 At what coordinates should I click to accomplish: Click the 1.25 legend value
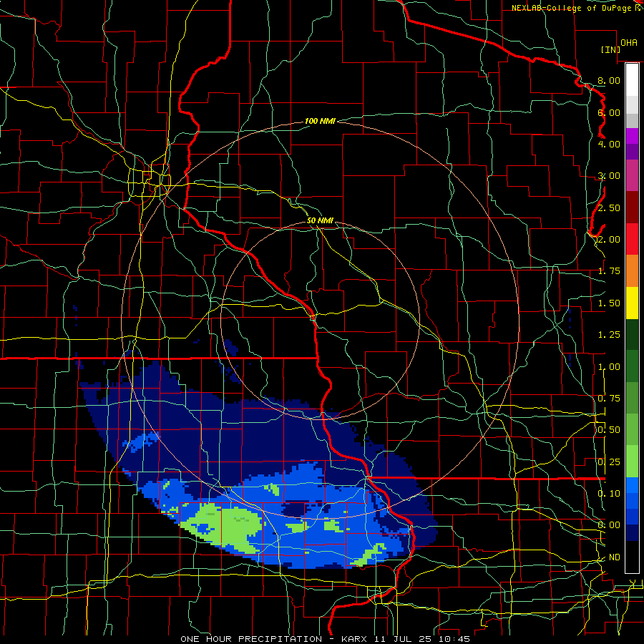tap(609, 335)
